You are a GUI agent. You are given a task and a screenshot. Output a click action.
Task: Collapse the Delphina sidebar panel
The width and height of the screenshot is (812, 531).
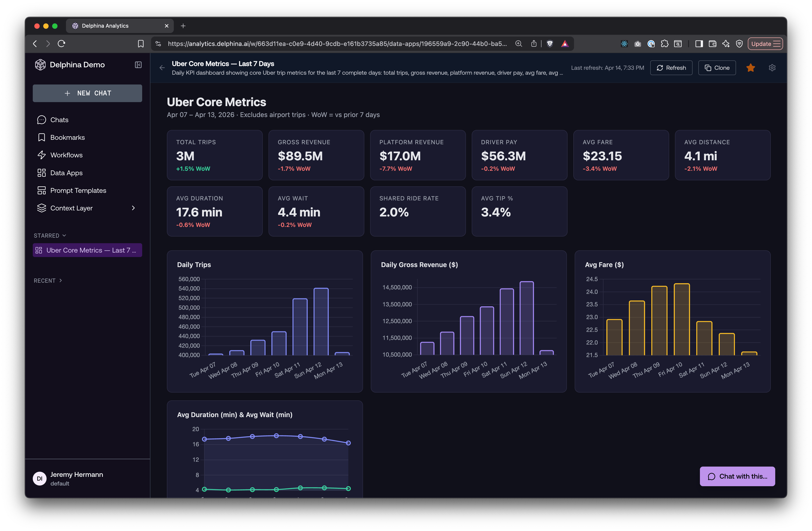138,65
